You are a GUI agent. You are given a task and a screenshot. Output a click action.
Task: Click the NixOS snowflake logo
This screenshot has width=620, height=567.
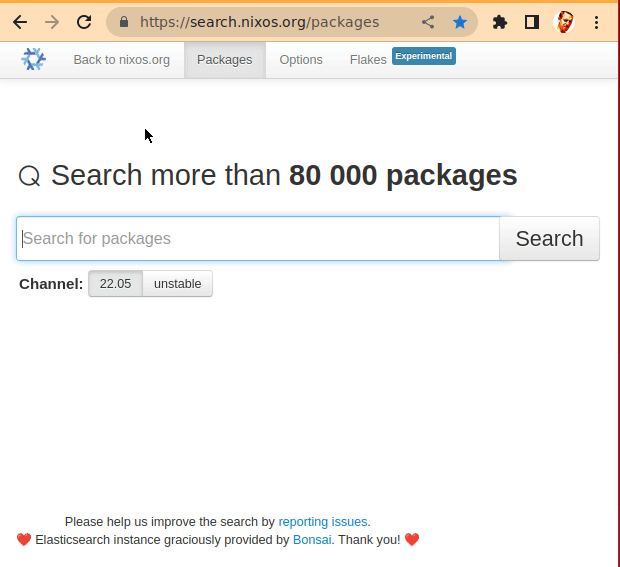coord(34,60)
